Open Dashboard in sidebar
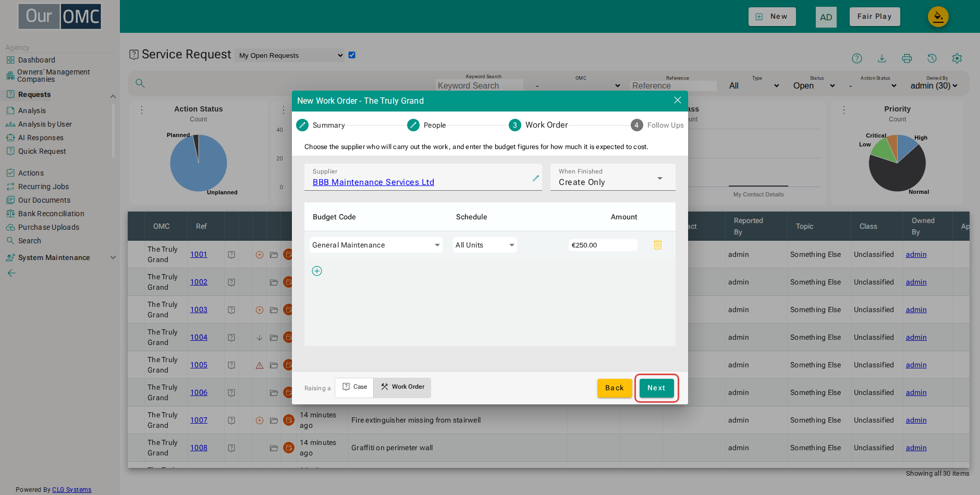Viewport: 980px width, 495px height. [36, 60]
